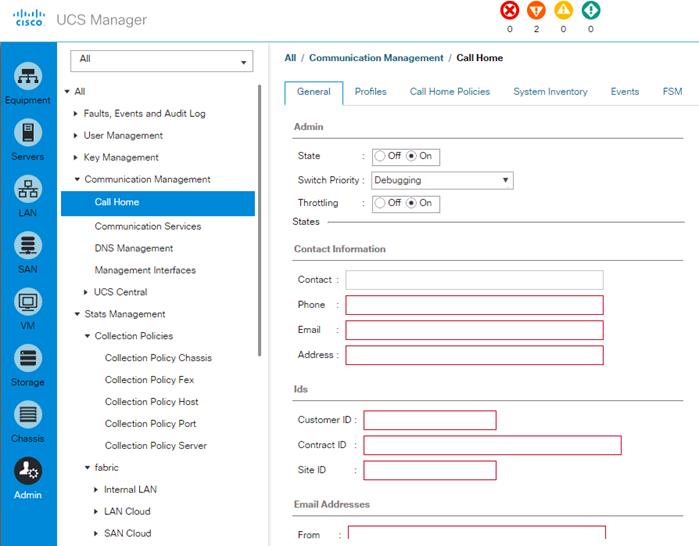Screen dimensions: 699x546
Task: Collapse the Communication Management node
Action: (77, 179)
